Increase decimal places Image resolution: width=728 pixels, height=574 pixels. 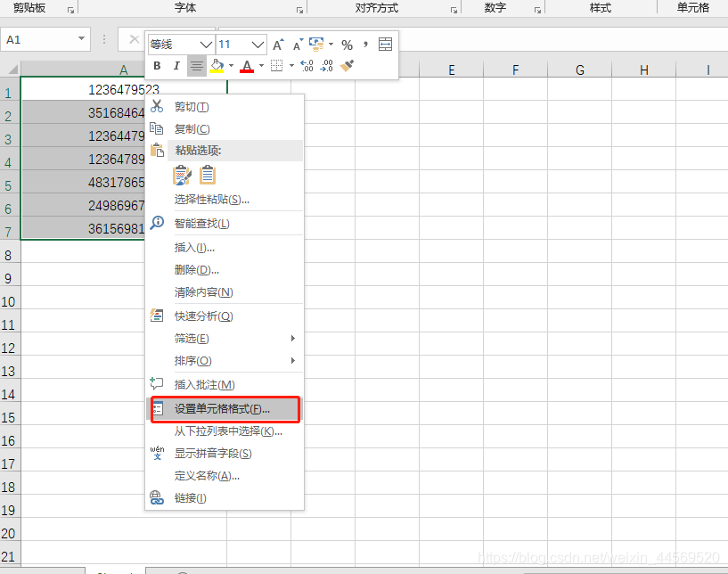[x=307, y=66]
